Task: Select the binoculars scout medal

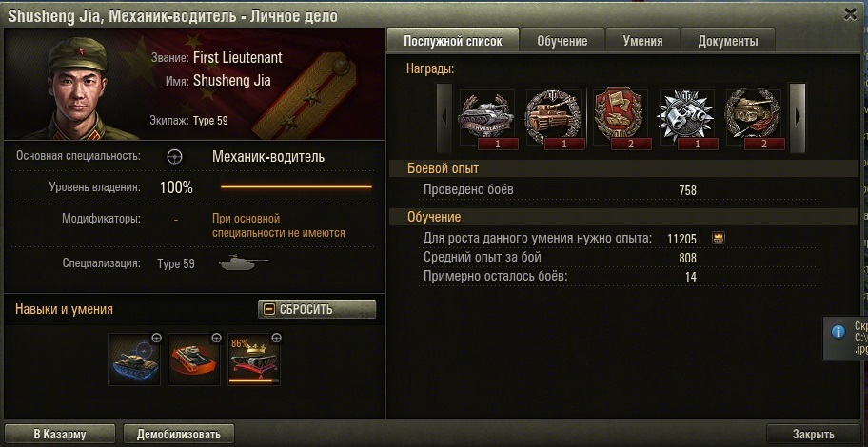Action: tap(686, 117)
